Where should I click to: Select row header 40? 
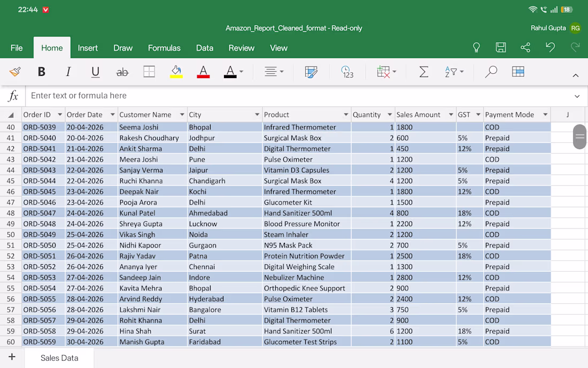coord(11,127)
